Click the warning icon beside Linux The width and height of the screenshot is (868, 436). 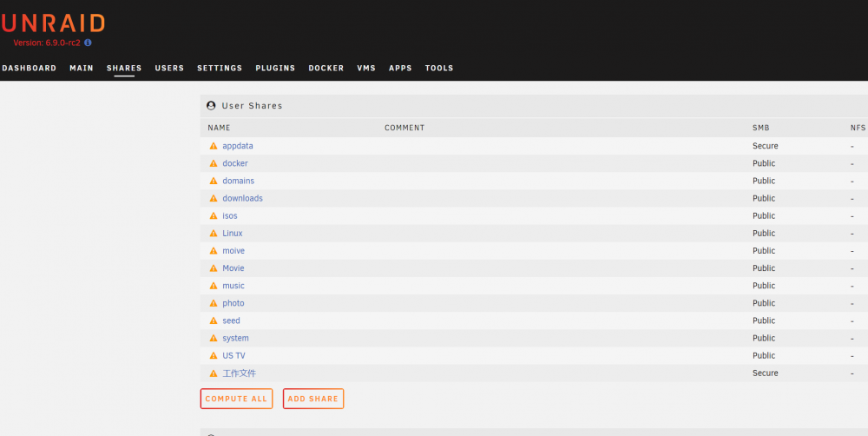click(214, 234)
